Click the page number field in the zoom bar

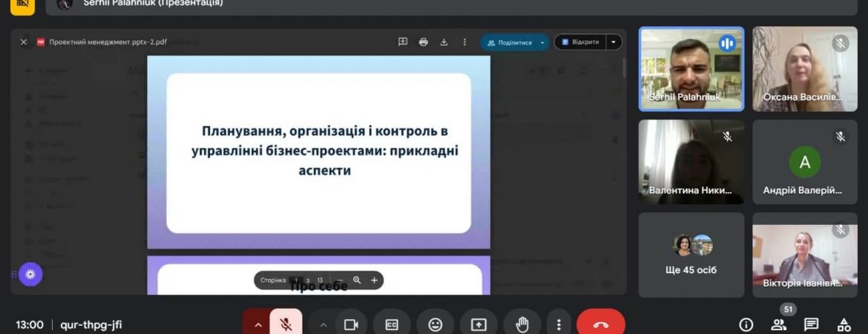point(297,281)
